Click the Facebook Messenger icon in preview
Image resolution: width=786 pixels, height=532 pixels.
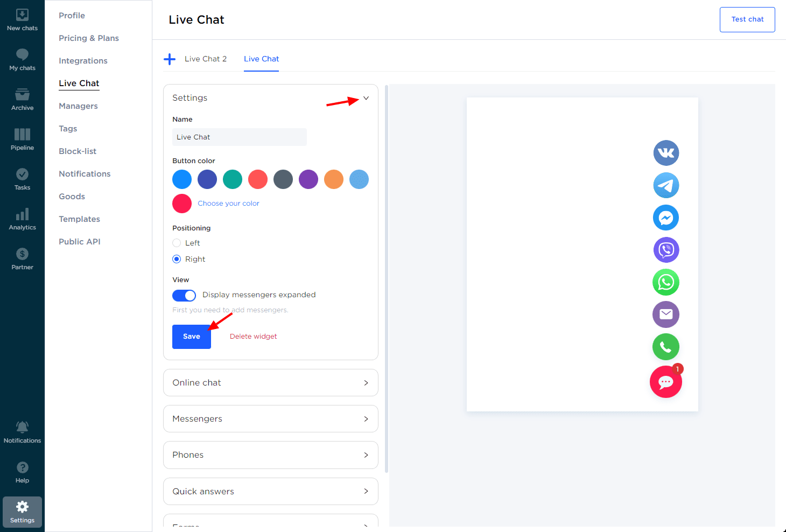(666, 218)
